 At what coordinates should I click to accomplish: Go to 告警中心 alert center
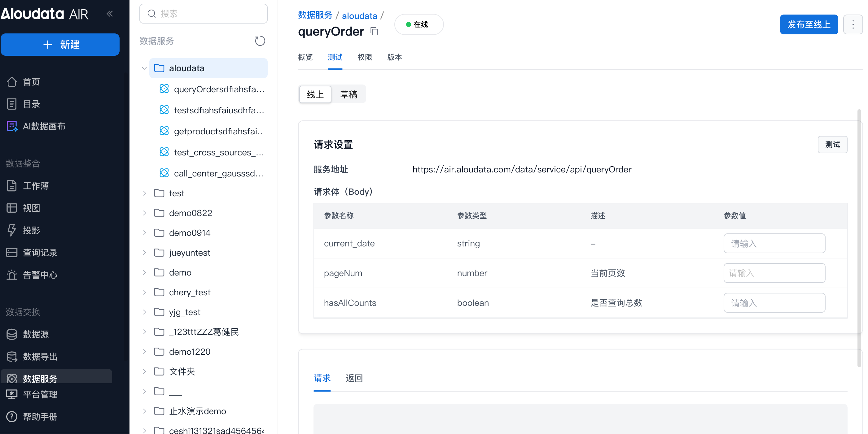(x=40, y=275)
